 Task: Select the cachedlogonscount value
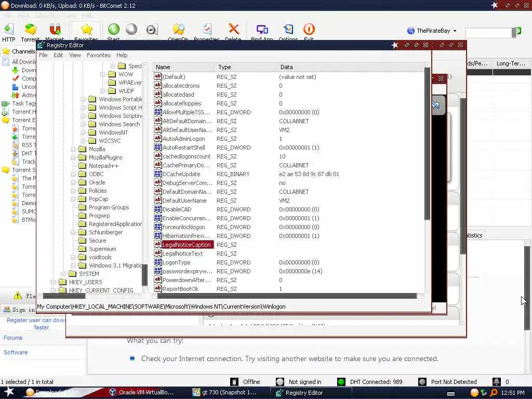click(x=187, y=156)
